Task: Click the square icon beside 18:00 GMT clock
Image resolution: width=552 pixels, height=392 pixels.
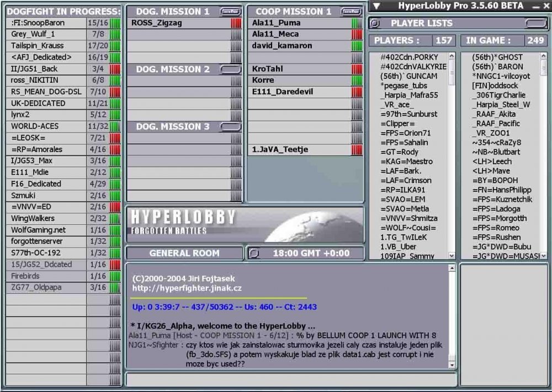Action: click(x=254, y=254)
